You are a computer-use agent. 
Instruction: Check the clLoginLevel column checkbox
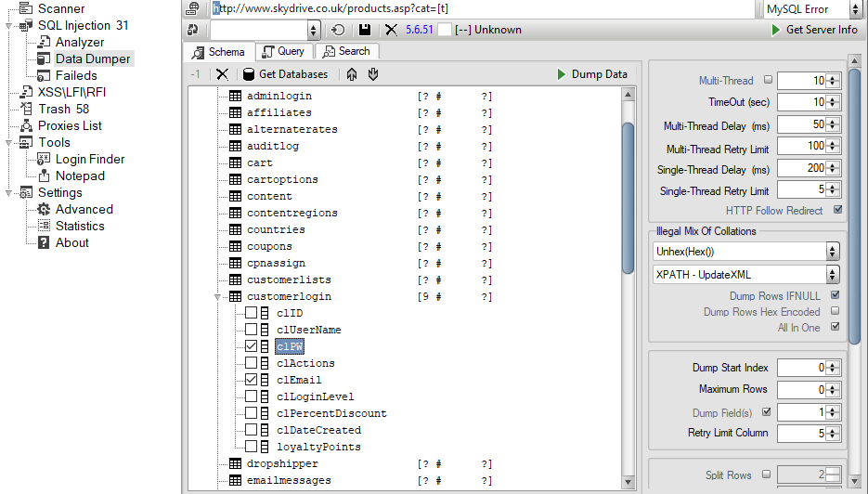click(252, 396)
